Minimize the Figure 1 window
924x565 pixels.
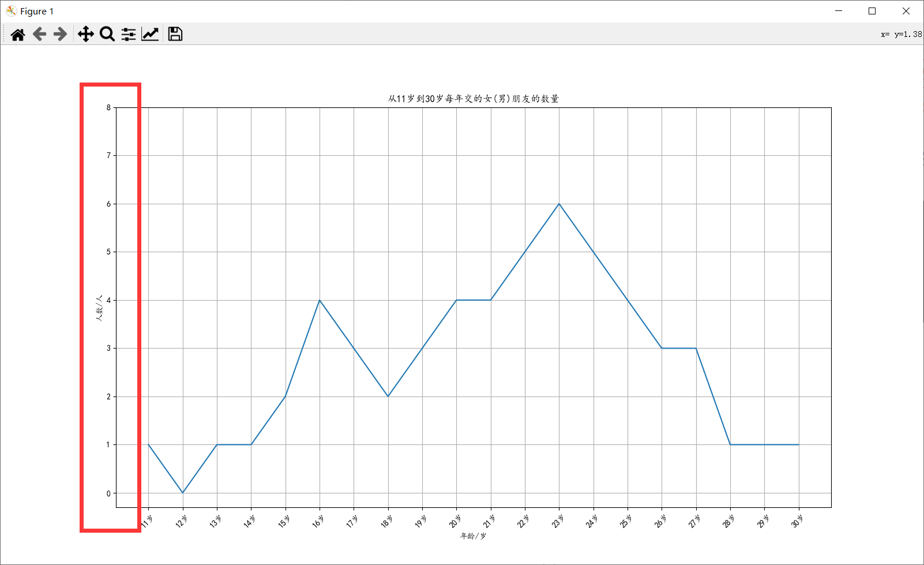pos(839,11)
